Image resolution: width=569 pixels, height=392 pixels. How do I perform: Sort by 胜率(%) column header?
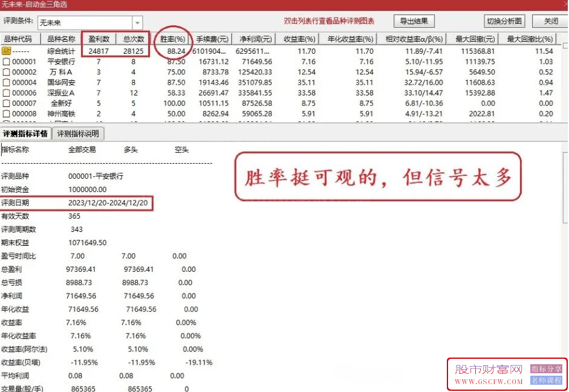tap(172, 39)
